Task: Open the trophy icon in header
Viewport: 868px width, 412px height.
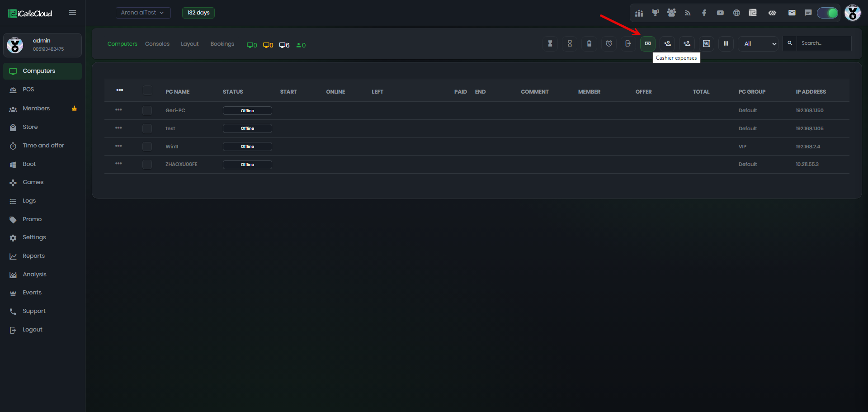Action: tap(655, 13)
